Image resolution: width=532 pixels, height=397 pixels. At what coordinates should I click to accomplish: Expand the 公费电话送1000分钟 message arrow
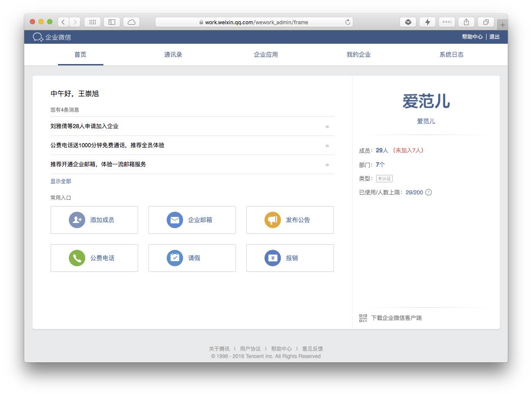pos(327,146)
